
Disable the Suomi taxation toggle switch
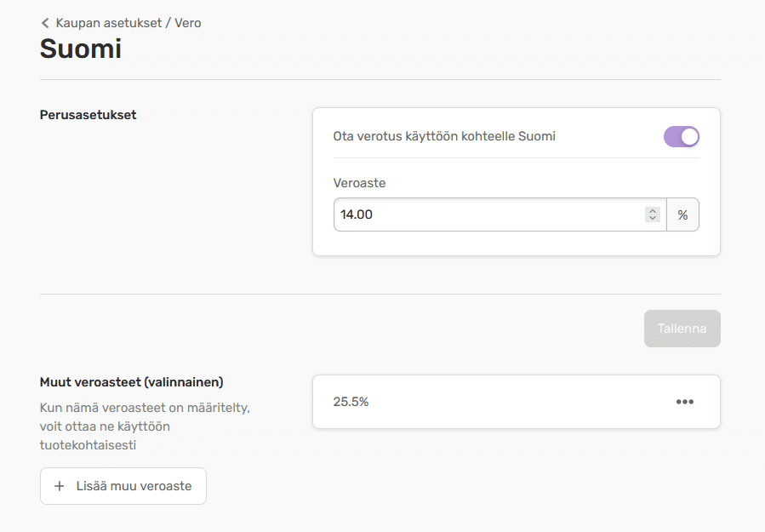point(681,136)
